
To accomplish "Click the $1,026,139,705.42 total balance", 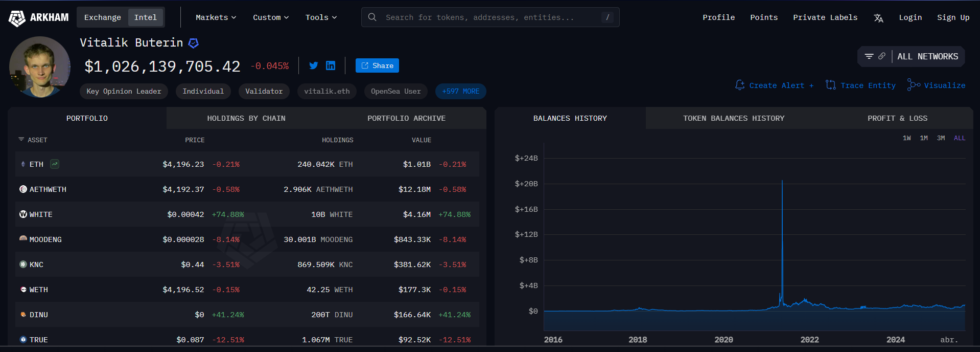I will tap(162, 66).
